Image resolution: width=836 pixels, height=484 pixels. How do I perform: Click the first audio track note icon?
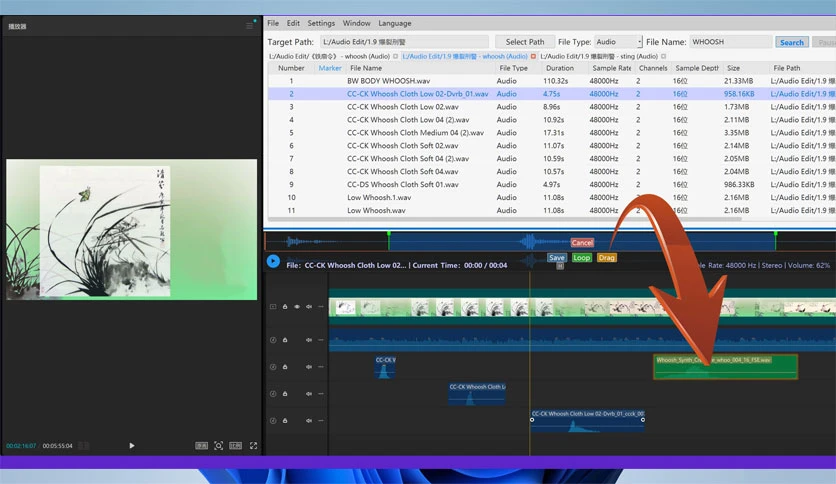tap(273, 340)
